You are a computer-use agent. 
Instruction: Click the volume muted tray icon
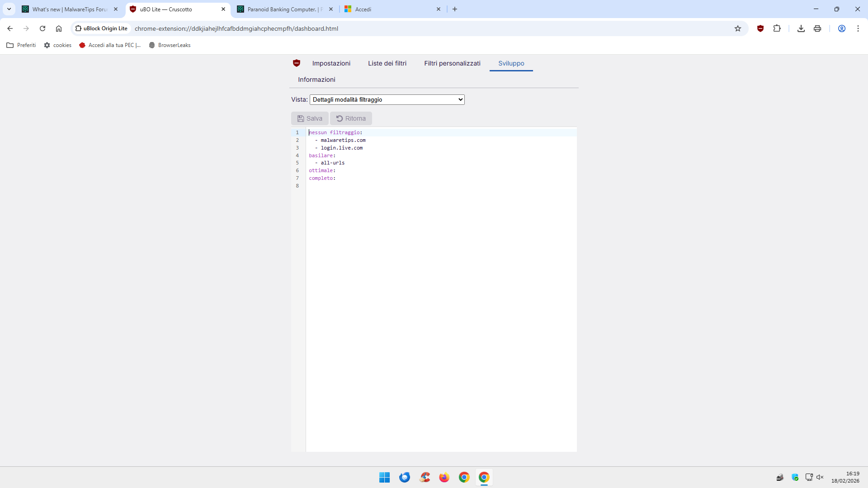[820, 477]
